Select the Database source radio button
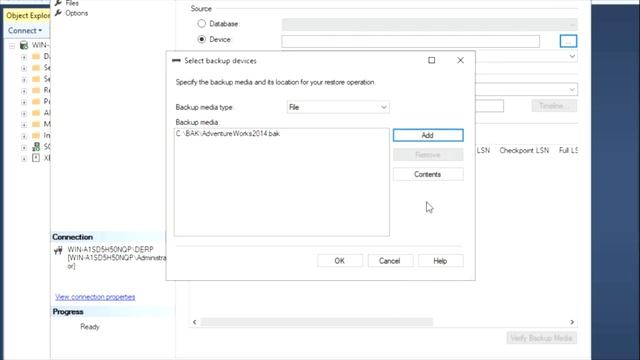The height and width of the screenshot is (360, 640). [x=202, y=24]
